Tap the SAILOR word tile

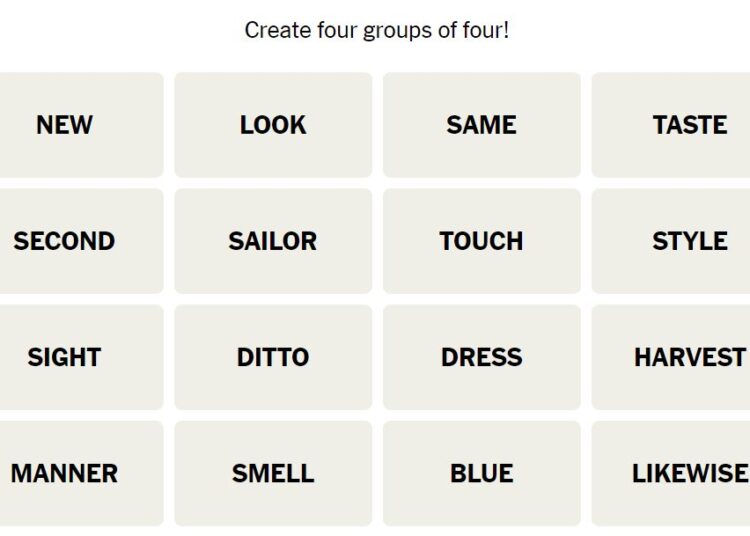273,241
